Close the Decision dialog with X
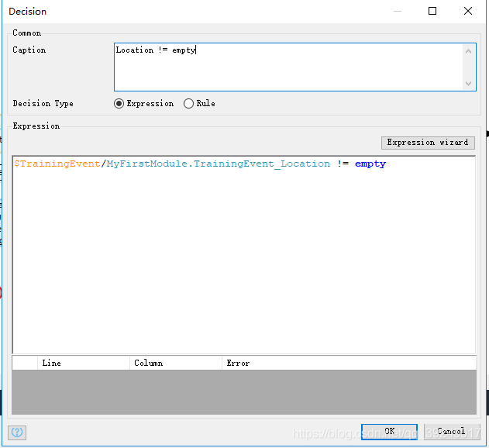Image resolution: width=489 pixels, height=448 pixels. [x=468, y=12]
